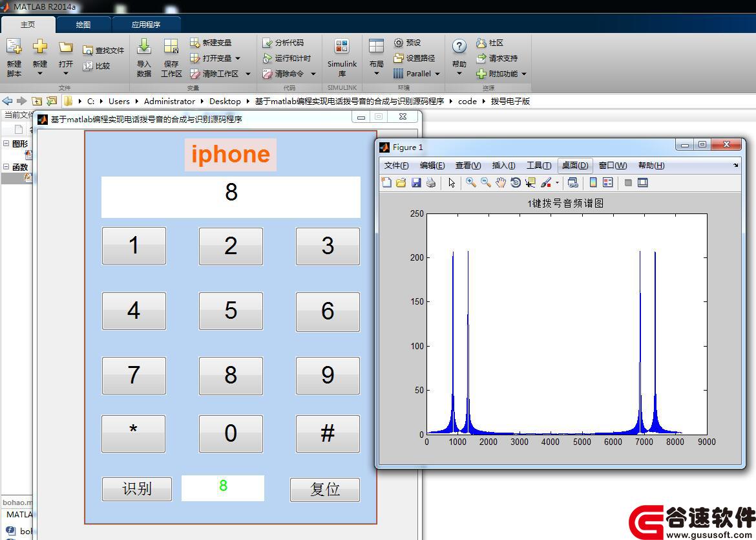Open Desktop (桌面) menu in Figure 1
This screenshot has width=756, height=540.
574,166
